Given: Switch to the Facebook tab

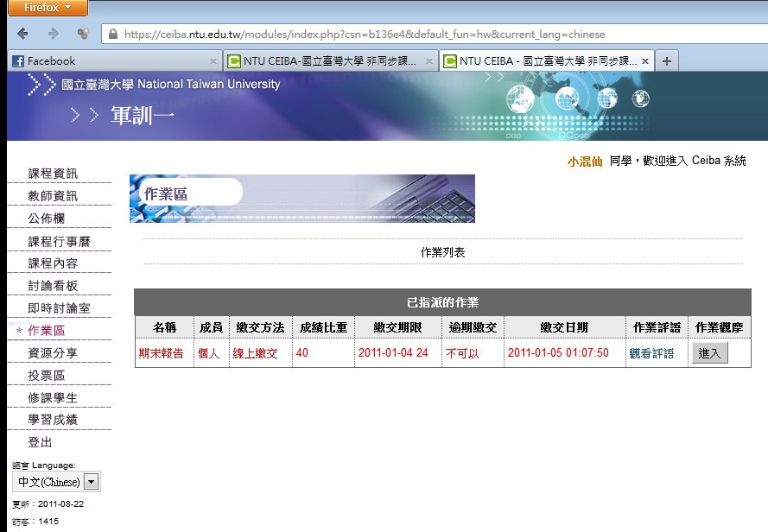Looking at the screenshot, I should click(115, 61).
